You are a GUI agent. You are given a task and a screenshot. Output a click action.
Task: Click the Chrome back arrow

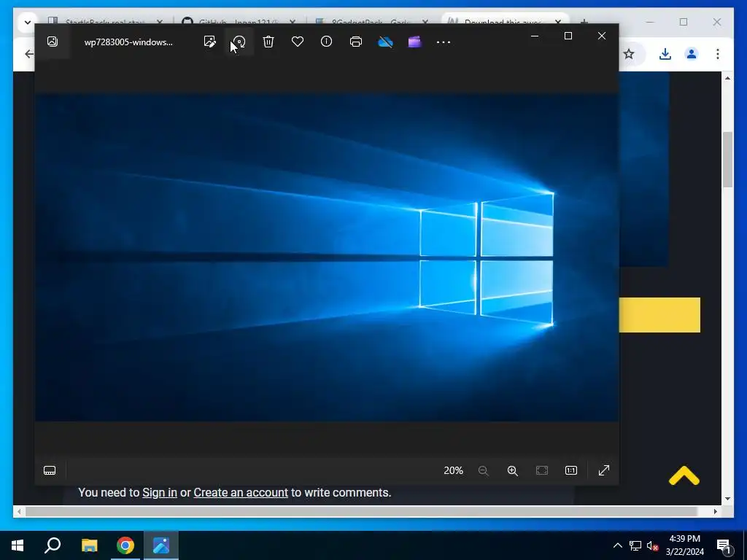click(x=29, y=54)
